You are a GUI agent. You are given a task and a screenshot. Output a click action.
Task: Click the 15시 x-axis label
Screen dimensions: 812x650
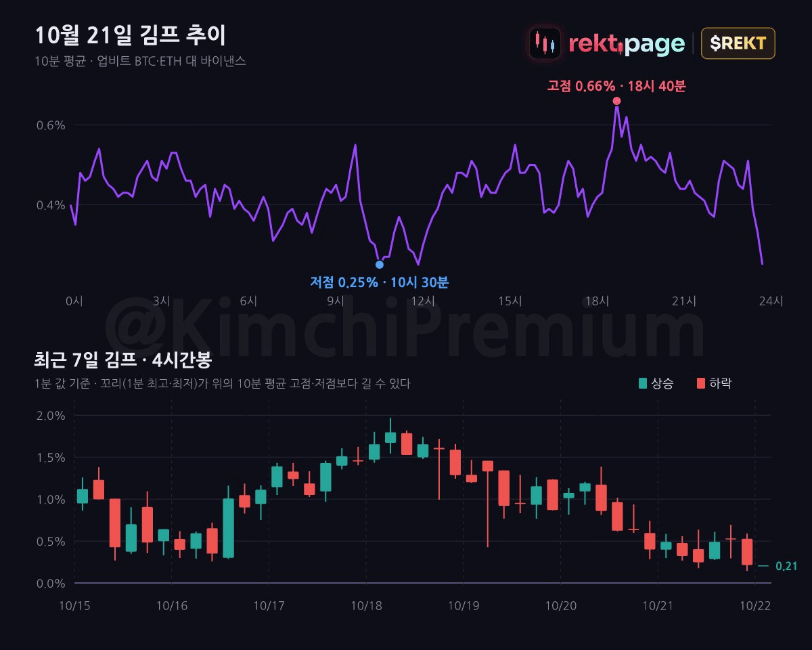tap(510, 301)
